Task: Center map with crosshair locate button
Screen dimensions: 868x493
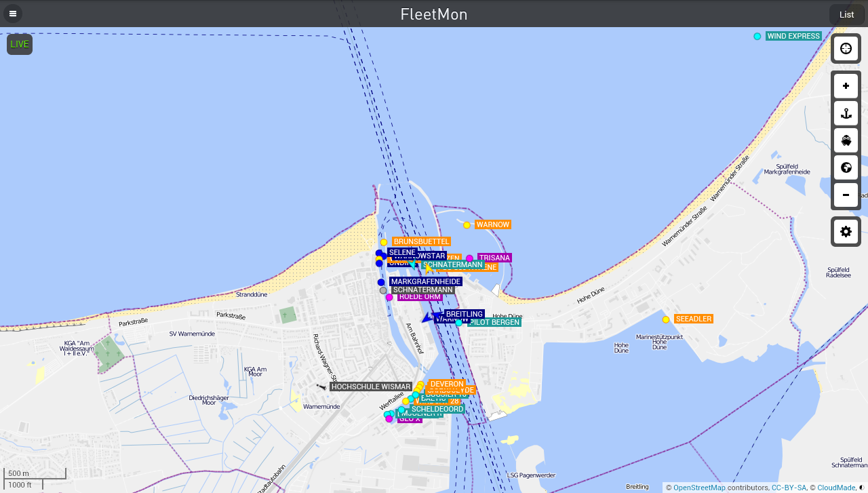Action: coord(846,48)
